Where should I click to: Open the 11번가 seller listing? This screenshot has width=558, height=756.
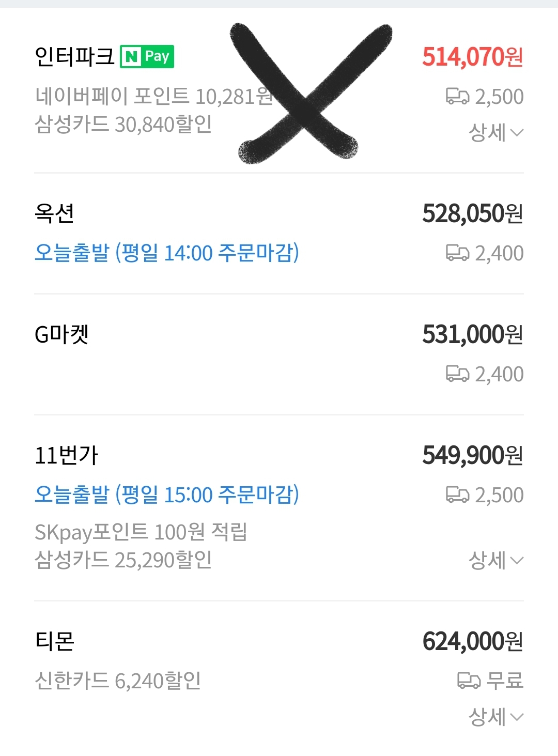point(66,455)
